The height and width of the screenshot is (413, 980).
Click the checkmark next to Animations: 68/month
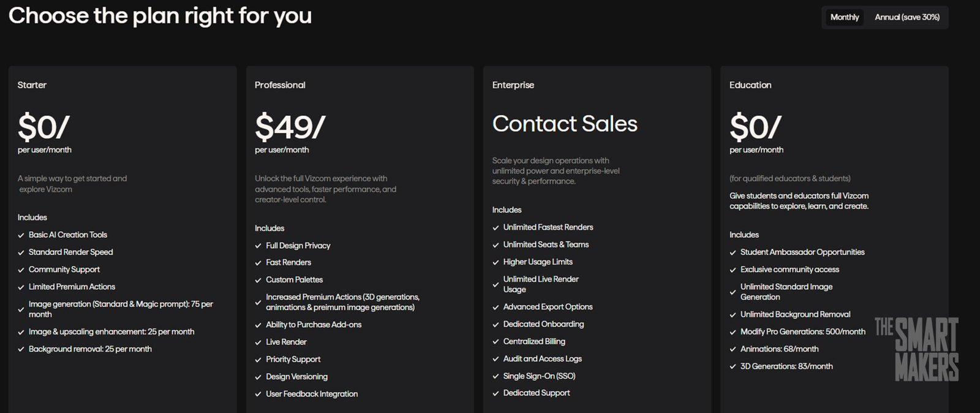[x=732, y=349]
